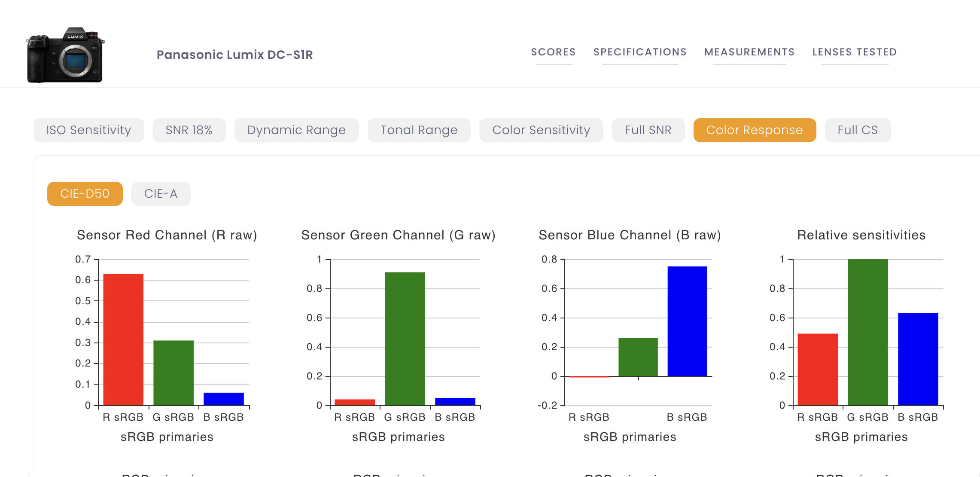The height and width of the screenshot is (477, 980).
Task: Click red R sRGB bar in Red Channel chart
Action: [x=123, y=339]
